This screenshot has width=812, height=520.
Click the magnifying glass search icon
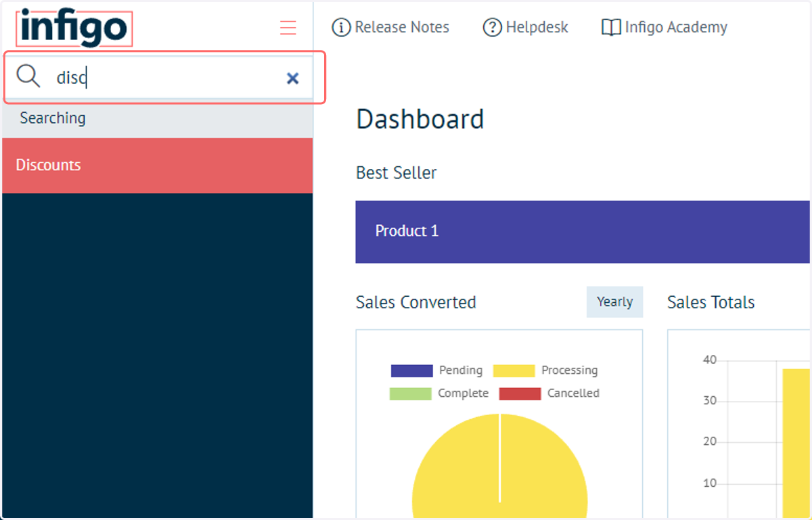point(28,77)
